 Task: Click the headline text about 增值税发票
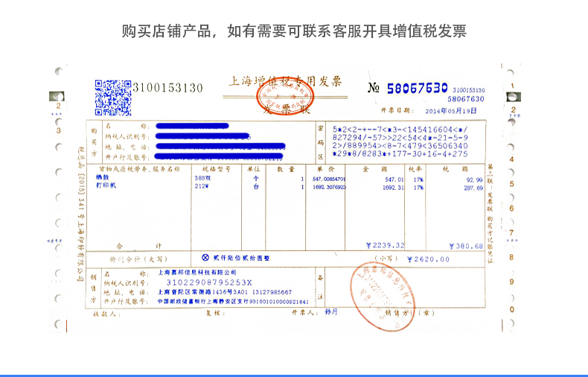pos(294,31)
